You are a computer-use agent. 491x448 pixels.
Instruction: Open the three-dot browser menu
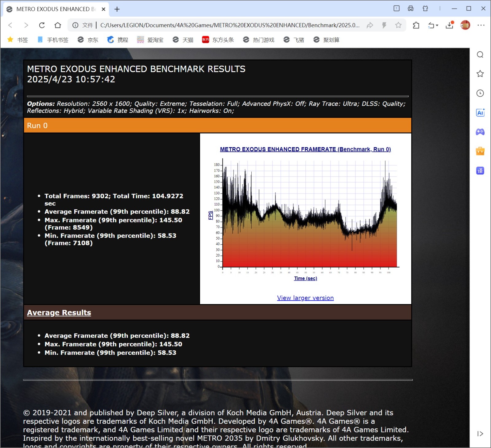tap(481, 25)
